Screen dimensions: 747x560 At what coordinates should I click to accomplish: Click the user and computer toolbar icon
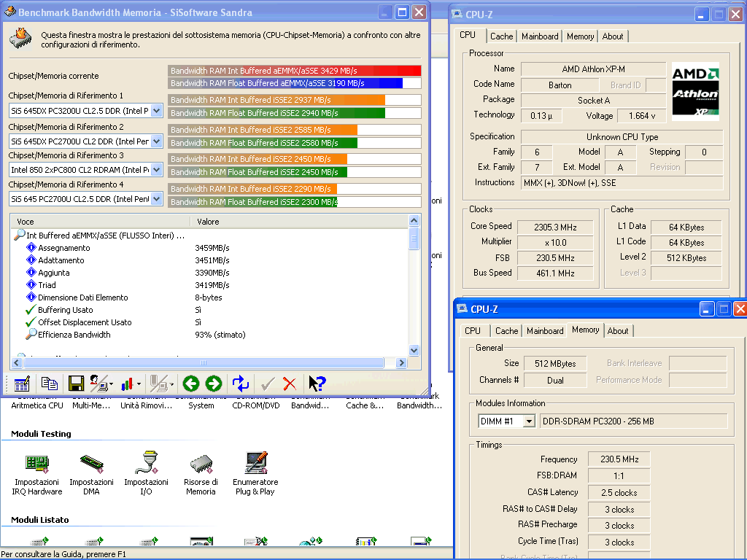[98, 384]
